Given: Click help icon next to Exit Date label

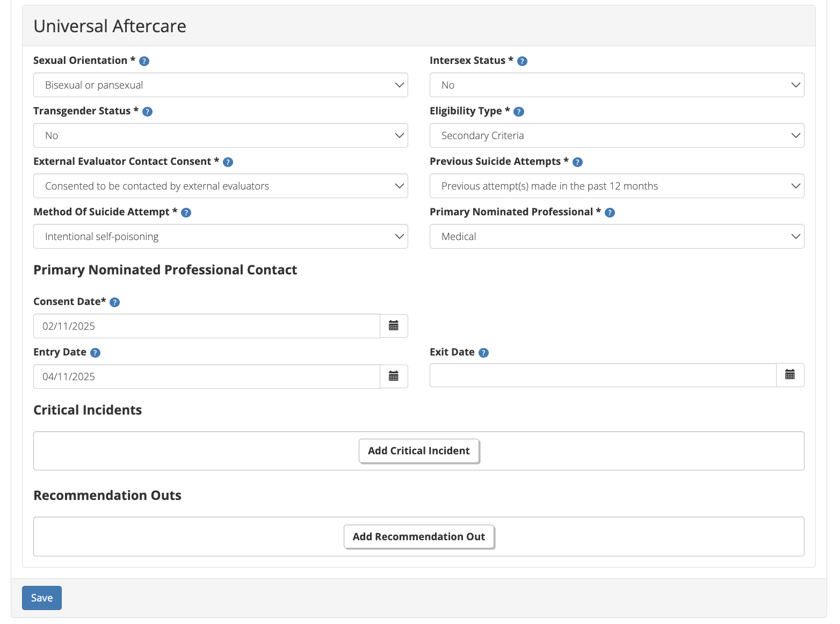Looking at the screenshot, I should click(x=483, y=353).
